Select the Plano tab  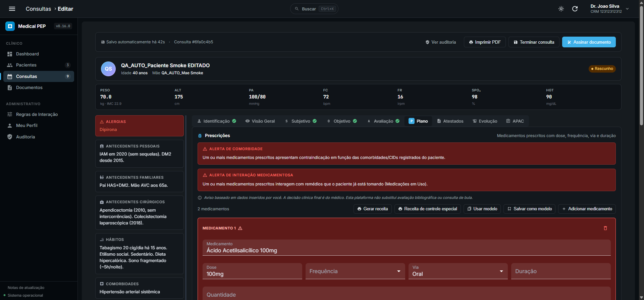click(418, 121)
